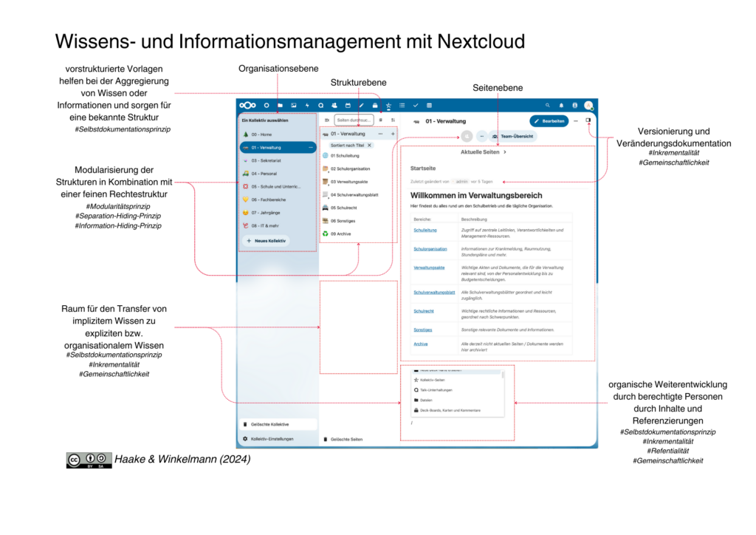Open the Tables grid icon in the top bar

(x=429, y=105)
